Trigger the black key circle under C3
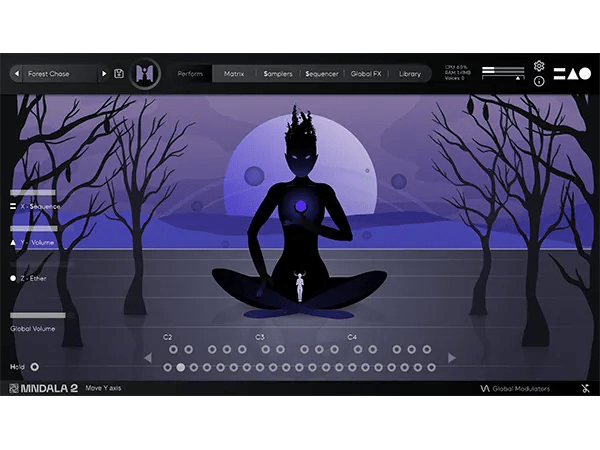 [266, 349]
